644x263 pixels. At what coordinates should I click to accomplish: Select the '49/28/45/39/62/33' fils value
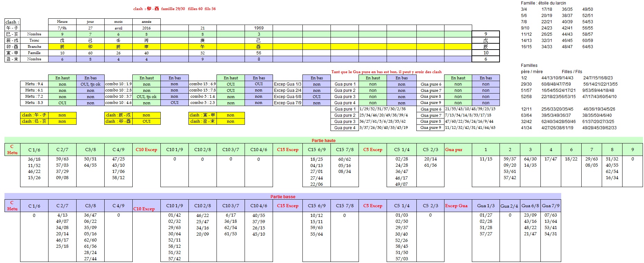[599, 128]
